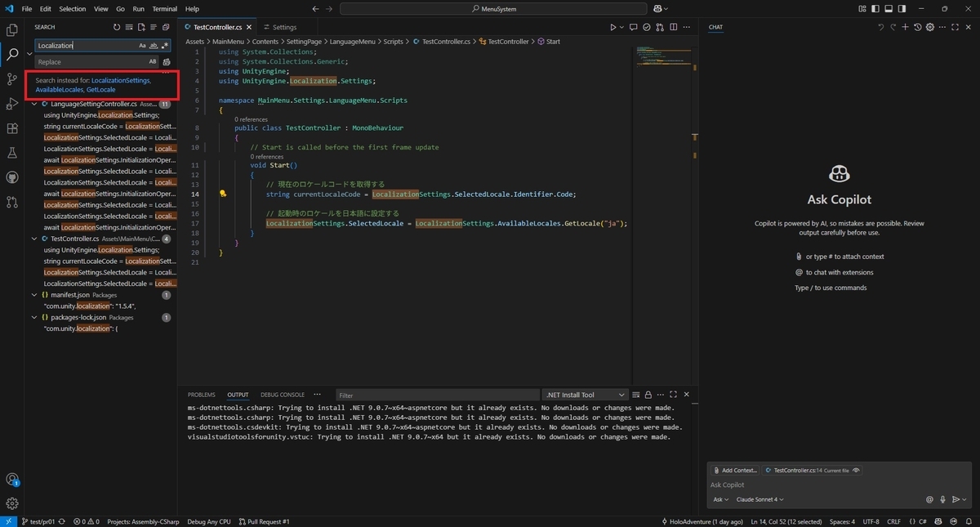
Task: Open the .NET Install Tool output dropdown
Action: pos(585,395)
